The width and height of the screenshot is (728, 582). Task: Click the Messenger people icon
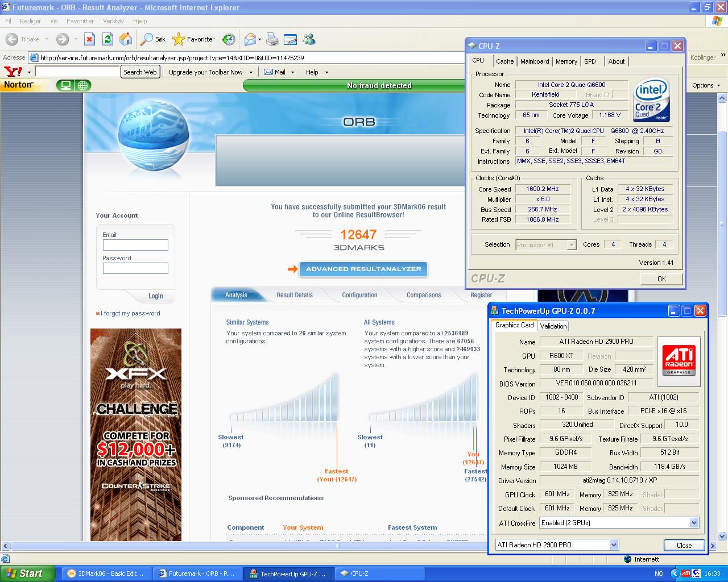pos(309,39)
